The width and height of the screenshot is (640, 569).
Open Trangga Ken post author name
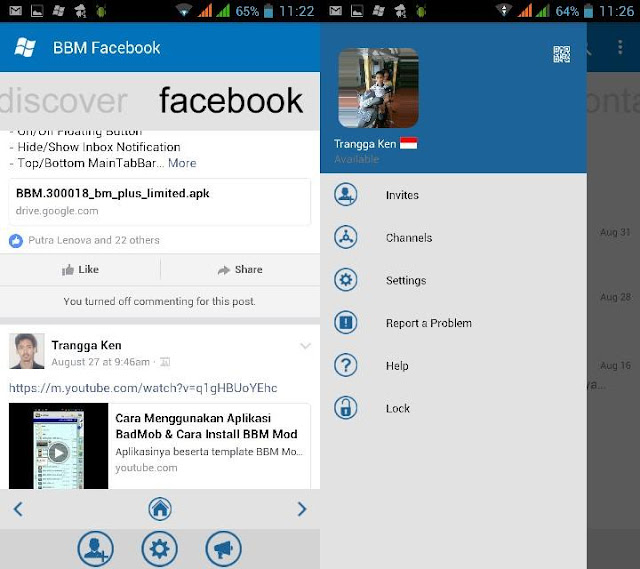87,345
